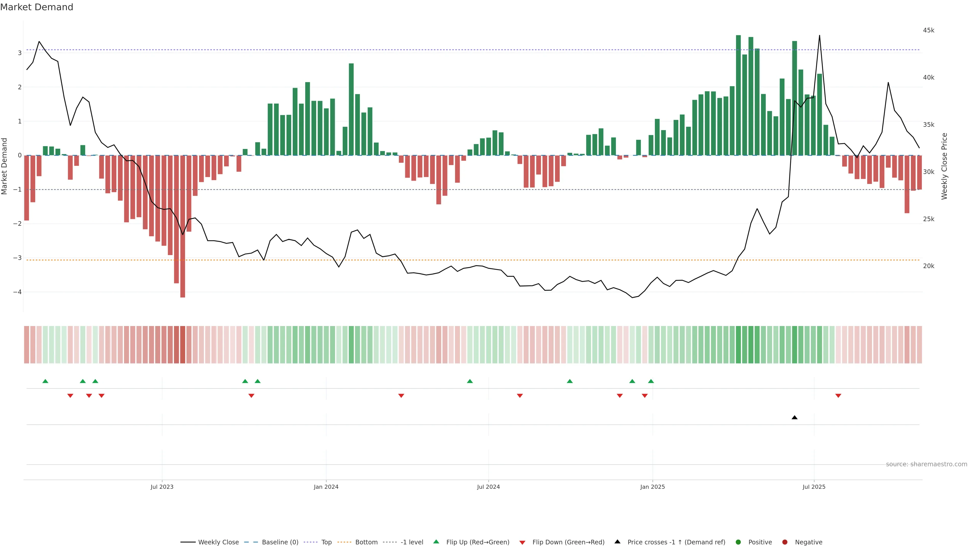Click the Jan 2025 x-axis label

[653, 487]
